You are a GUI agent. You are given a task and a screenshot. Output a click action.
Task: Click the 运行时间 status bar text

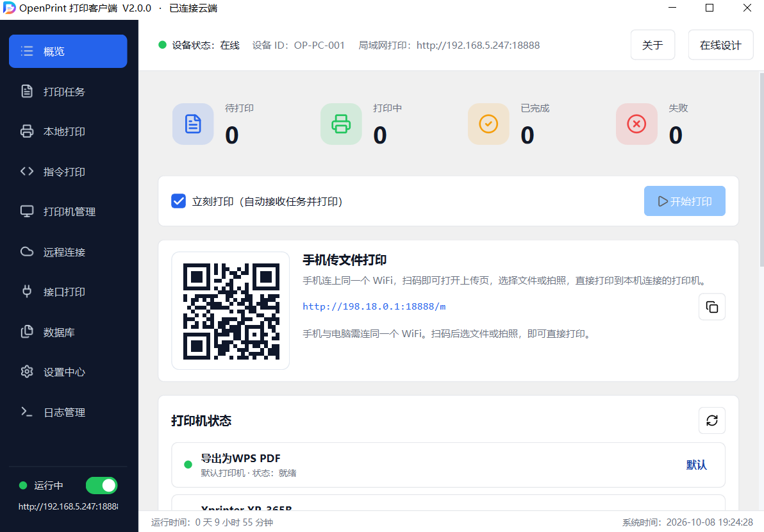pos(212,522)
